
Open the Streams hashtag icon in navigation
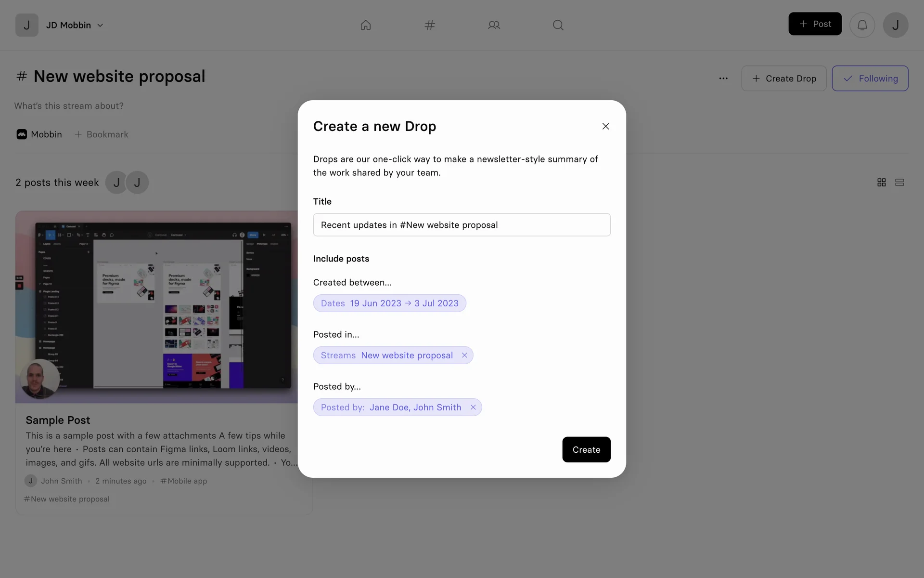(430, 25)
